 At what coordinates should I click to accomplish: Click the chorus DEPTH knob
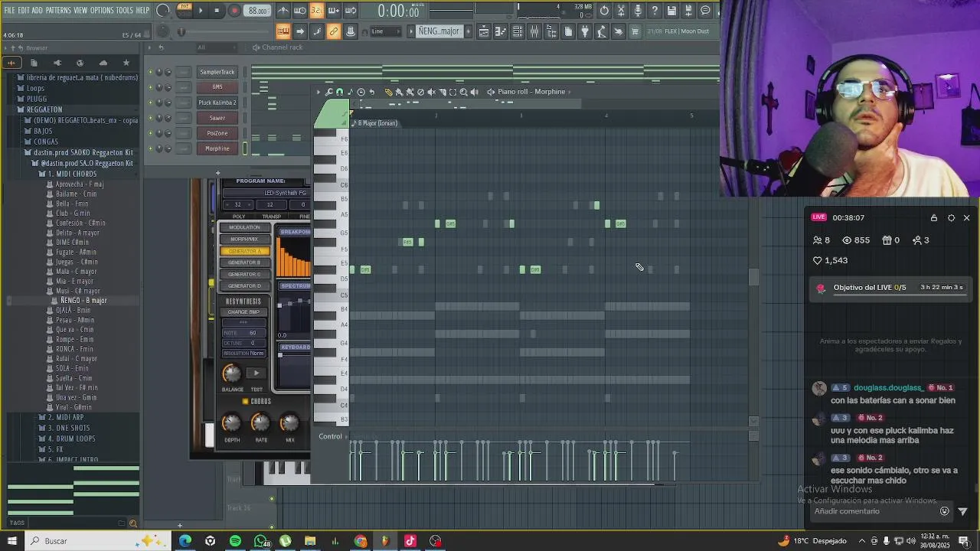pyautogui.click(x=231, y=422)
